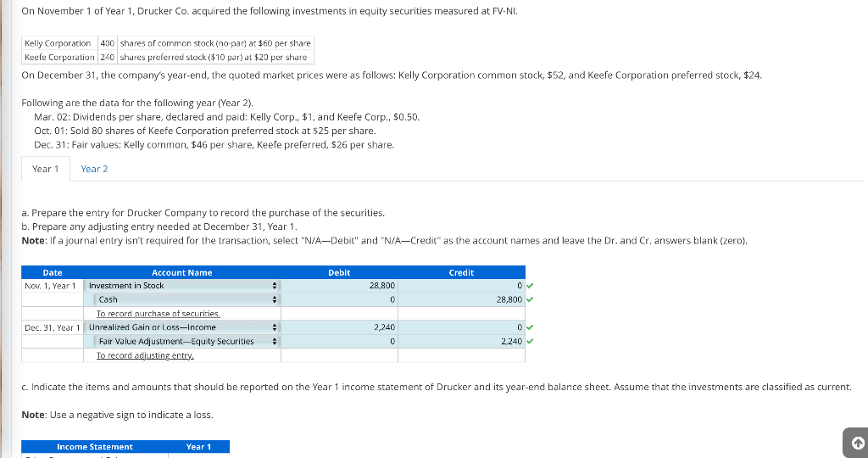Click debit field showing 28,800
The image size is (868, 458).
click(339, 286)
